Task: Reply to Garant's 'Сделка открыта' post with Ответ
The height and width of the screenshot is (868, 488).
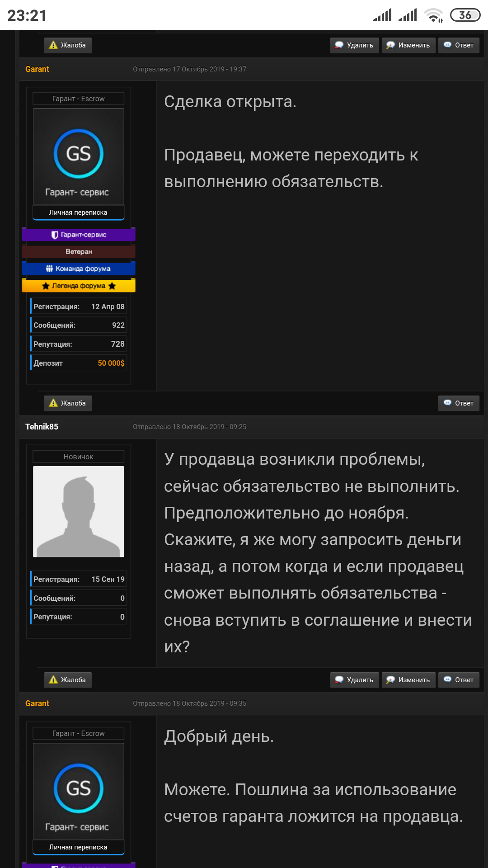Action: (459, 403)
